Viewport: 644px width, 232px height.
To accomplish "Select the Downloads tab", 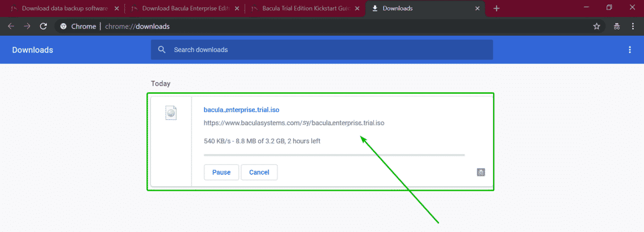I will click(x=424, y=8).
